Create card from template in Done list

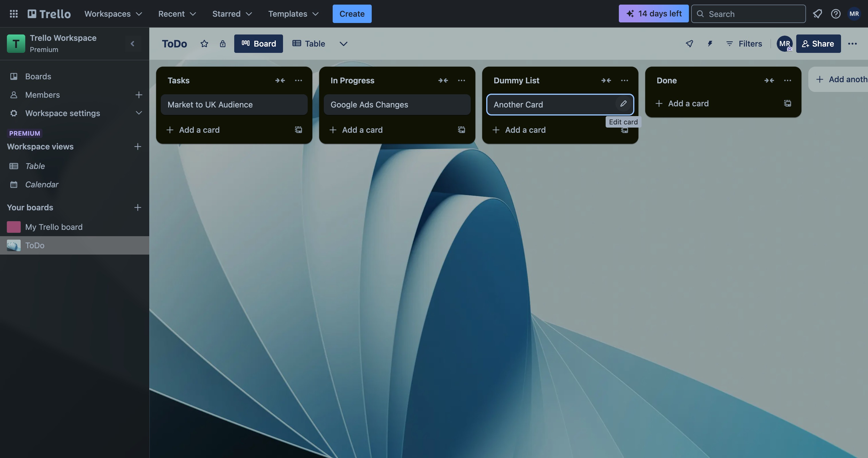point(788,103)
